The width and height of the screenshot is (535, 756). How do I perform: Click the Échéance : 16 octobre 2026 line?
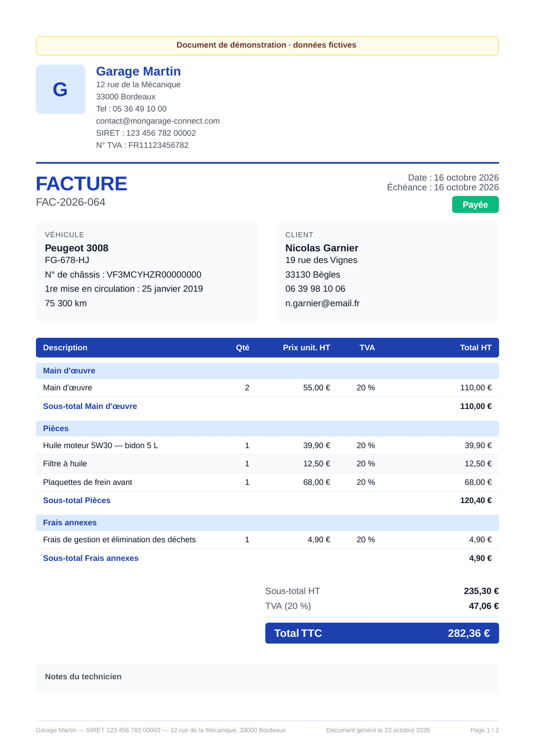(x=443, y=187)
